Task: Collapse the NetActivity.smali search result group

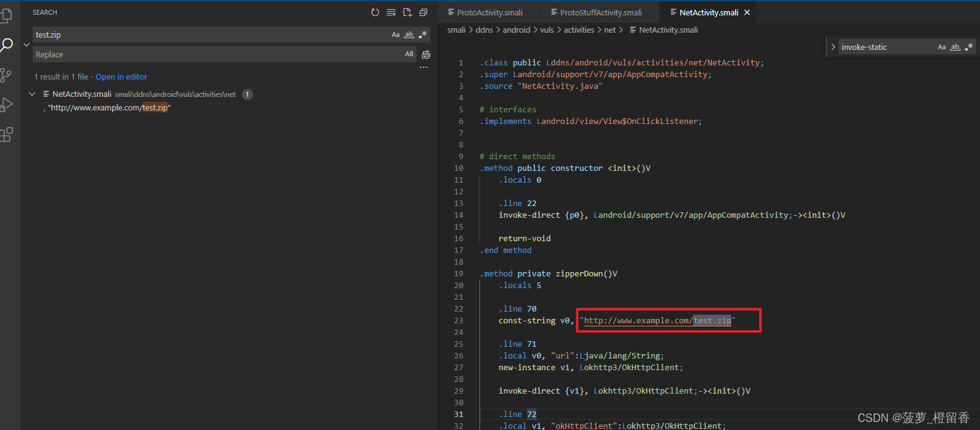Action: [32, 94]
